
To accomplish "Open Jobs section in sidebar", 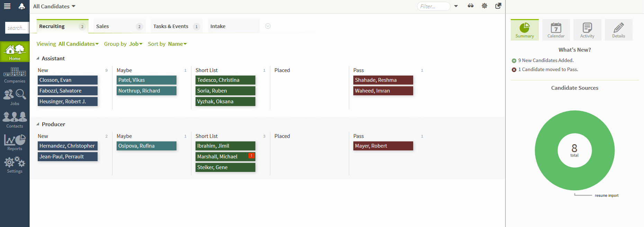I will tap(15, 97).
